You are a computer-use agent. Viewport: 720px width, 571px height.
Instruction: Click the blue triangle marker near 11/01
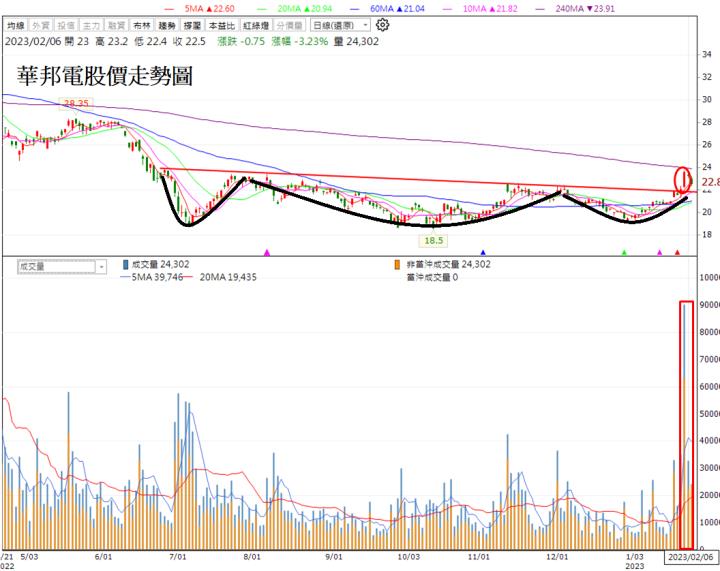click(483, 252)
